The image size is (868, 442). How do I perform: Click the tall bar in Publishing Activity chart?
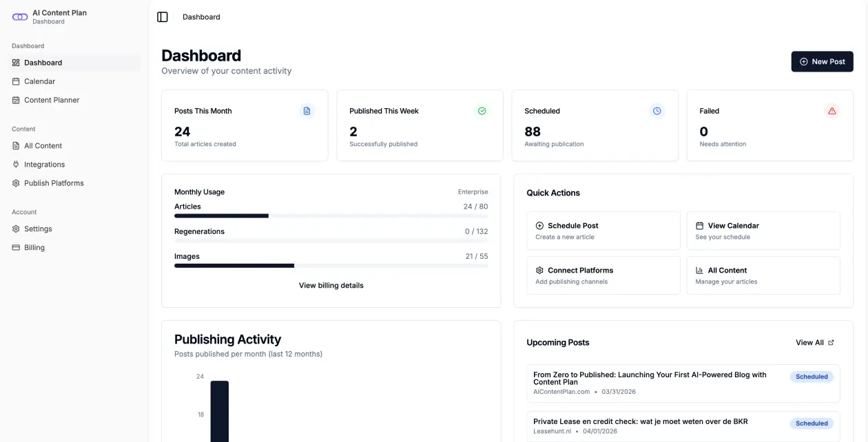pos(220,412)
